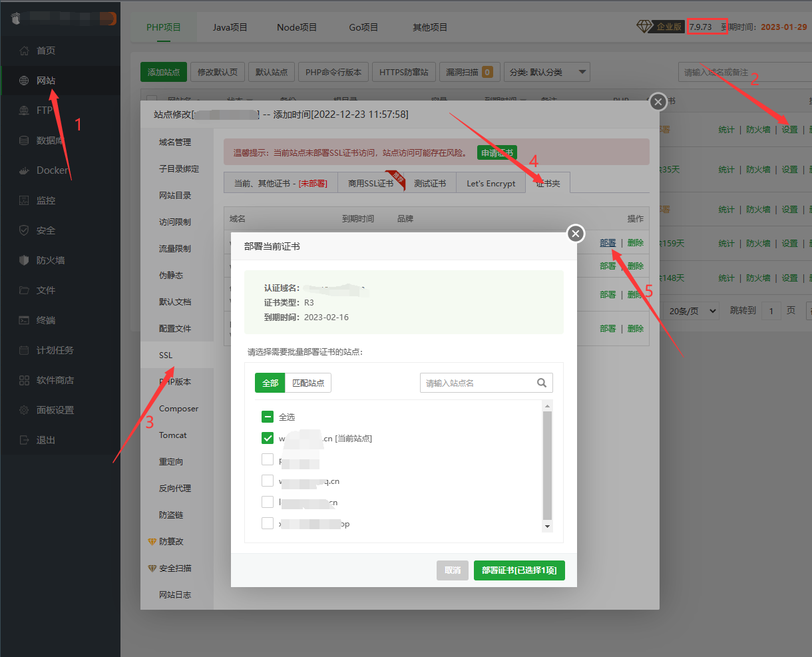Open the 网站 globe item in the sidebar
This screenshot has width=812, height=657.
(60, 81)
